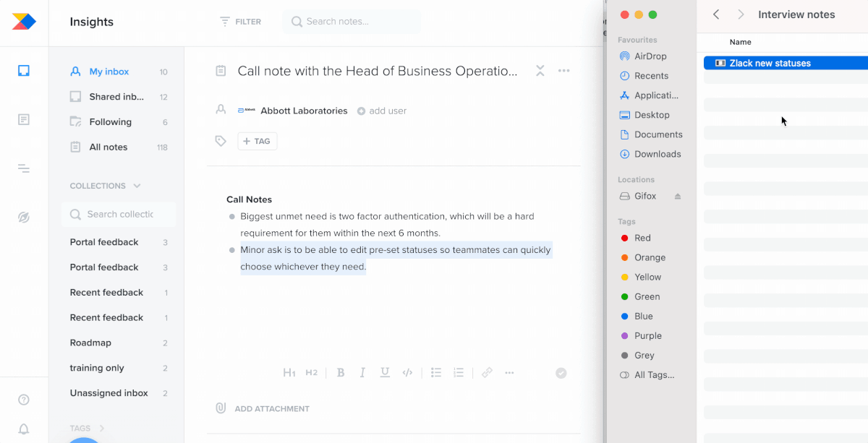Image resolution: width=868 pixels, height=443 pixels.
Task: Select the Gifox location in Finder
Action: pos(645,197)
